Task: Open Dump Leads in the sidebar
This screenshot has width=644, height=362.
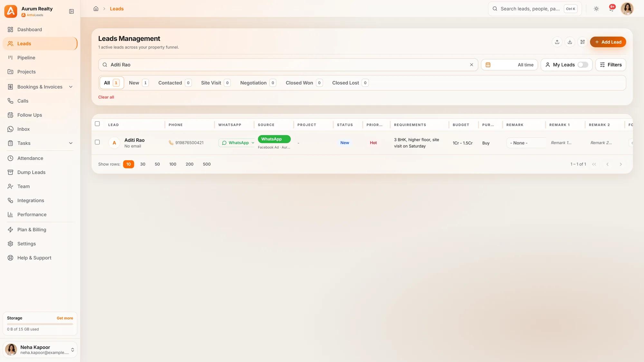Action: tap(40, 172)
